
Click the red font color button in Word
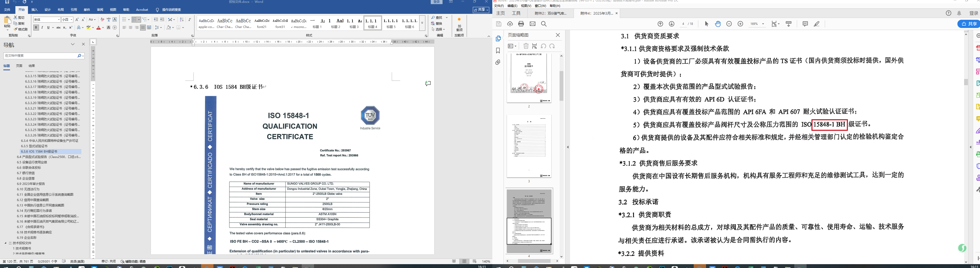99,27
